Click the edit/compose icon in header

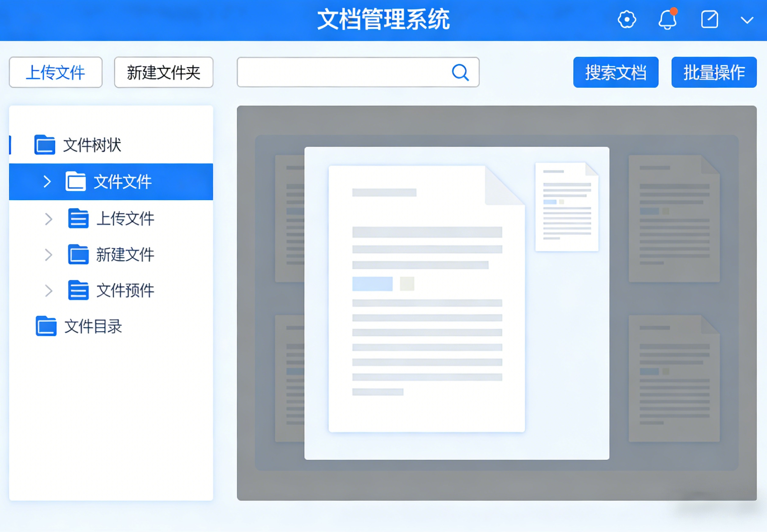pos(709,19)
